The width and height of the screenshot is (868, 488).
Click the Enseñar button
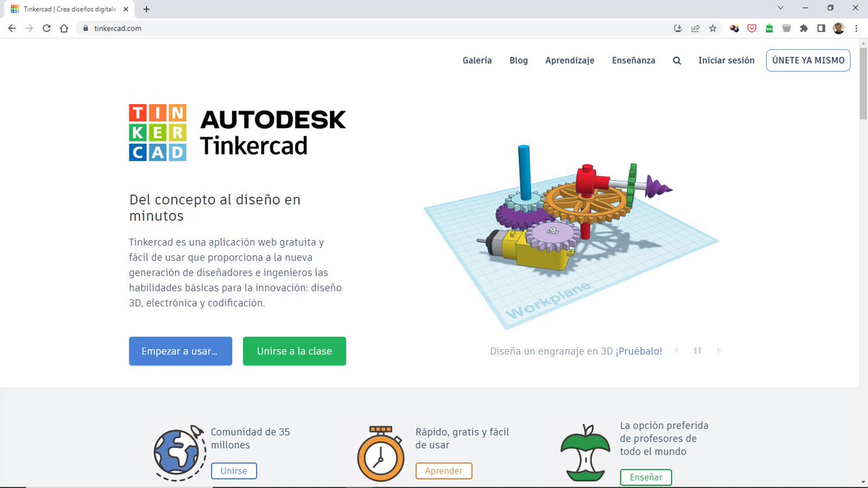point(646,477)
